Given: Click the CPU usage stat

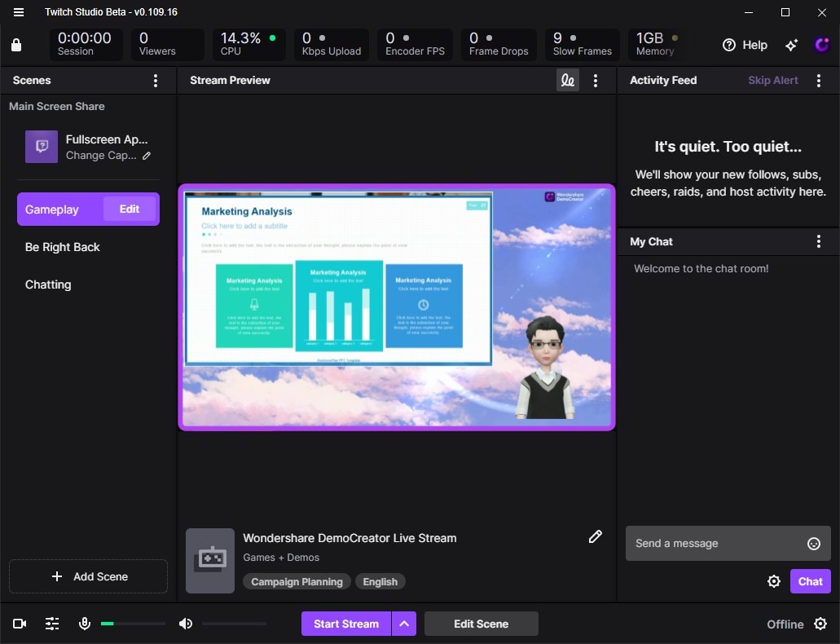Looking at the screenshot, I should point(249,44).
